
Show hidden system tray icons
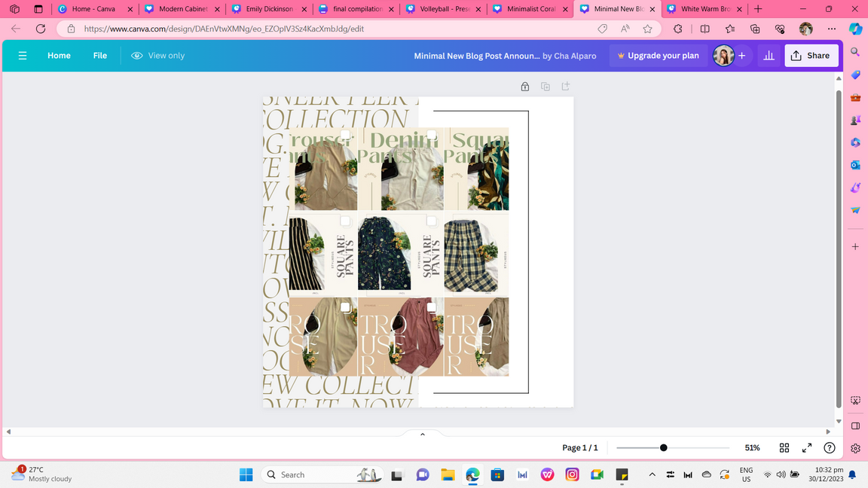[652, 474]
